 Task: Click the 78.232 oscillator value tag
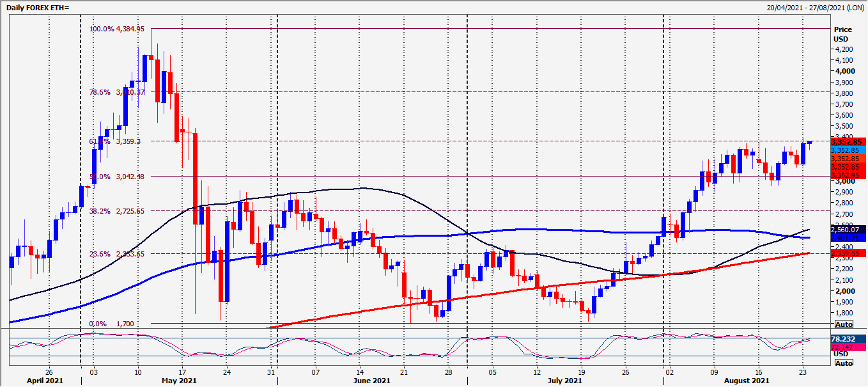(x=847, y=338)
